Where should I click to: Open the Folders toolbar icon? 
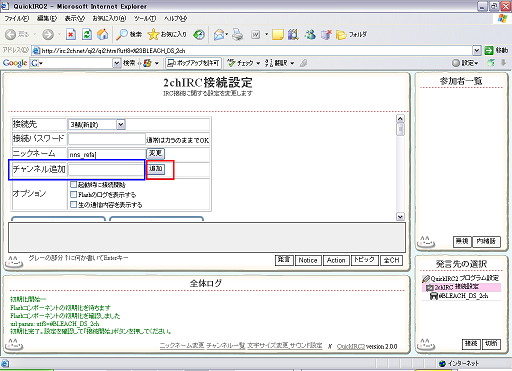[341, 34]
